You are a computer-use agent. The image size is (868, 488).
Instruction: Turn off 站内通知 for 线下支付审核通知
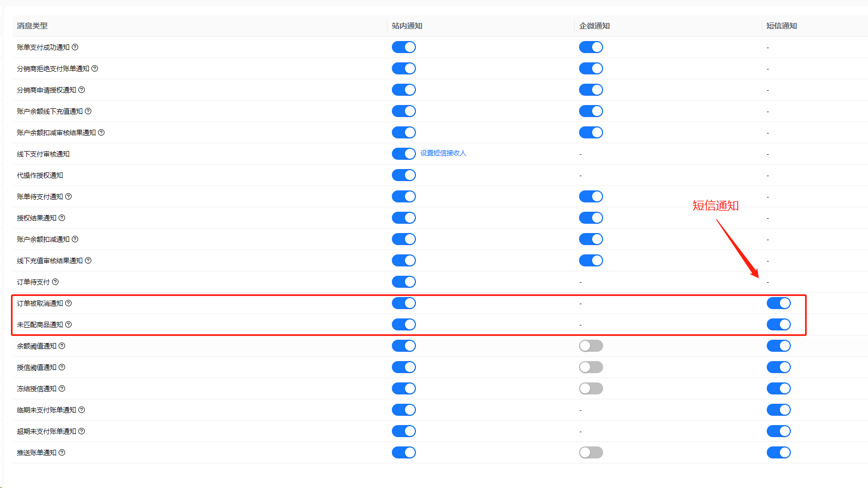coord(404,154)
